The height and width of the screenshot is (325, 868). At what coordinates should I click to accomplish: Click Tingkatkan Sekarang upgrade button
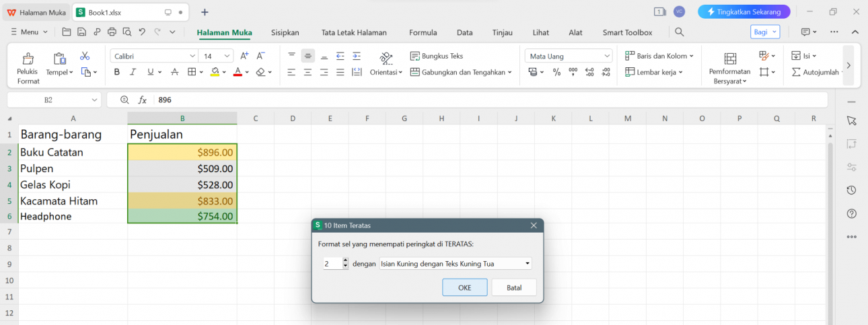(744, 11)
